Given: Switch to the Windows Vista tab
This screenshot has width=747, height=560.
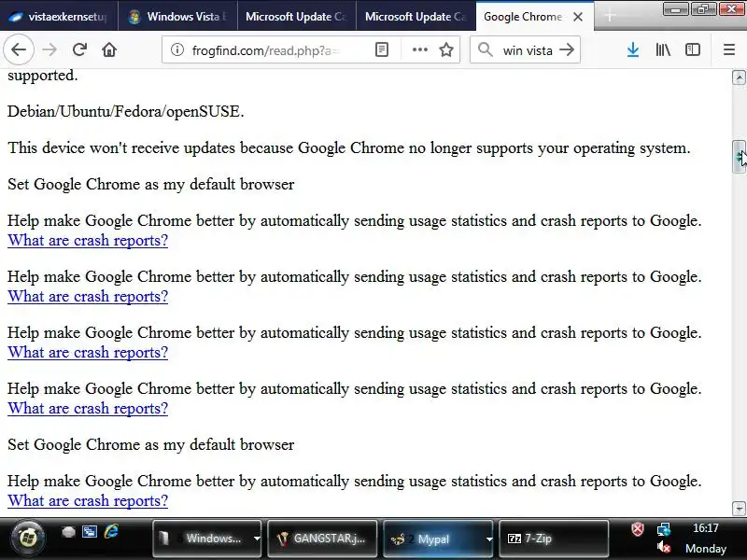Looking at the screenshot, I should [177, 17].
